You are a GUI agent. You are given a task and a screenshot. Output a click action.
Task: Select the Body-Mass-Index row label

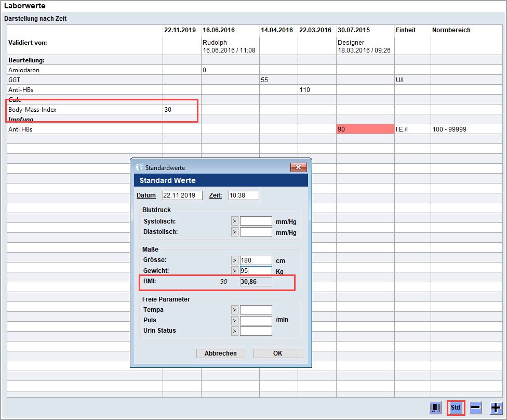click(32, 110)
